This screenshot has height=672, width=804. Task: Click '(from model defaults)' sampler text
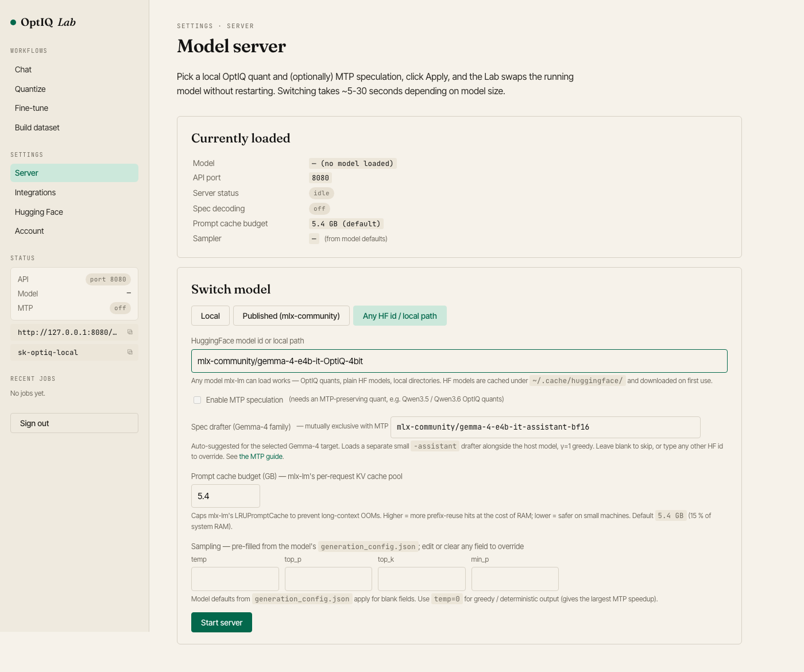click(x=356, y=239)
